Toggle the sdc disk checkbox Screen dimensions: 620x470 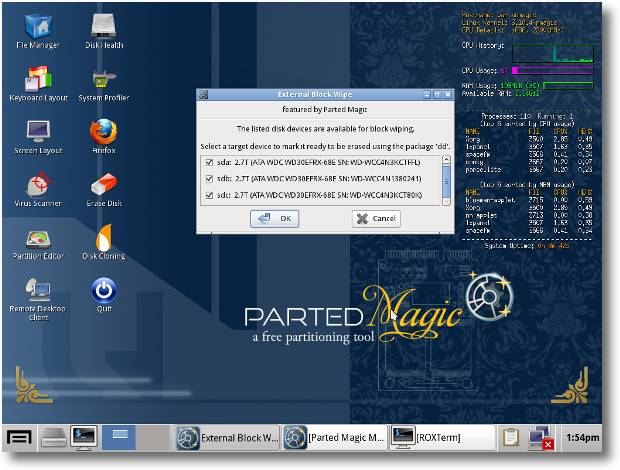pyautogui.click(x=210, y=195)
